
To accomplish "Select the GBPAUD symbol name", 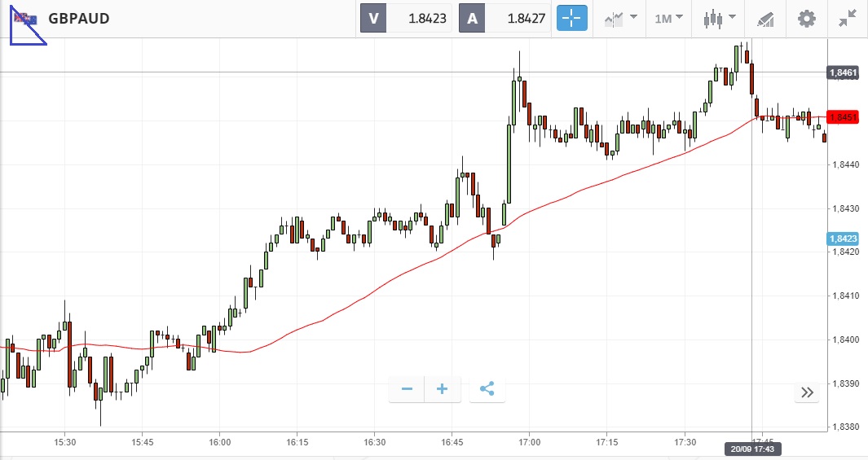I will 79,19.
